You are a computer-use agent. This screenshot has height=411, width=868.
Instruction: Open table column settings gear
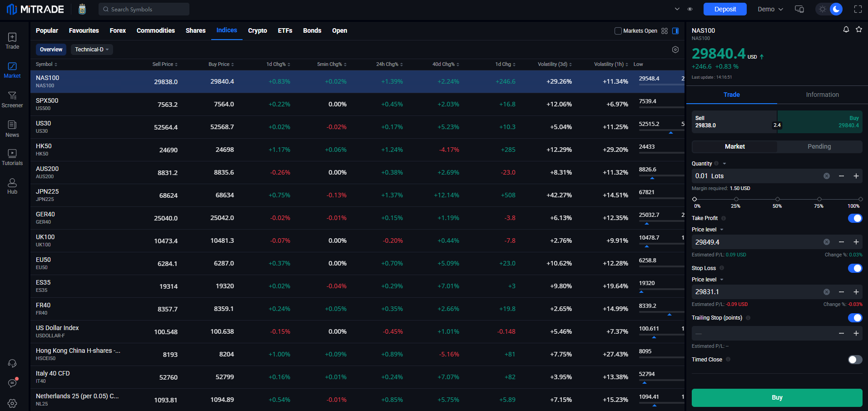[x=675, y=50]
